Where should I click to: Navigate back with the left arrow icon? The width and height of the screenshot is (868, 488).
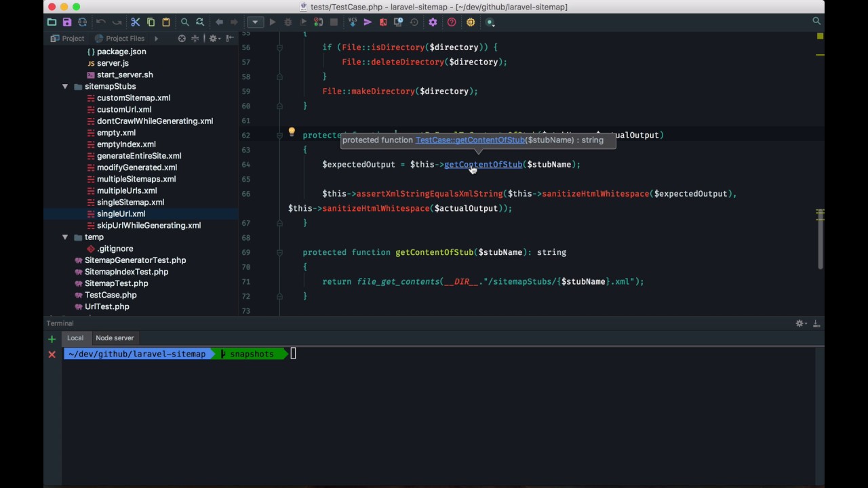(219, 22)
